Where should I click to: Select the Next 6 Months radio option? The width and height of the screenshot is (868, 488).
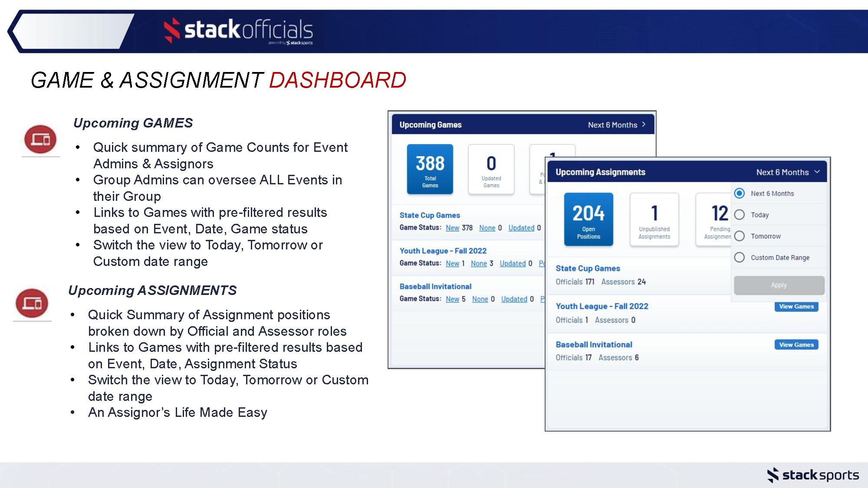pos(740,193)
